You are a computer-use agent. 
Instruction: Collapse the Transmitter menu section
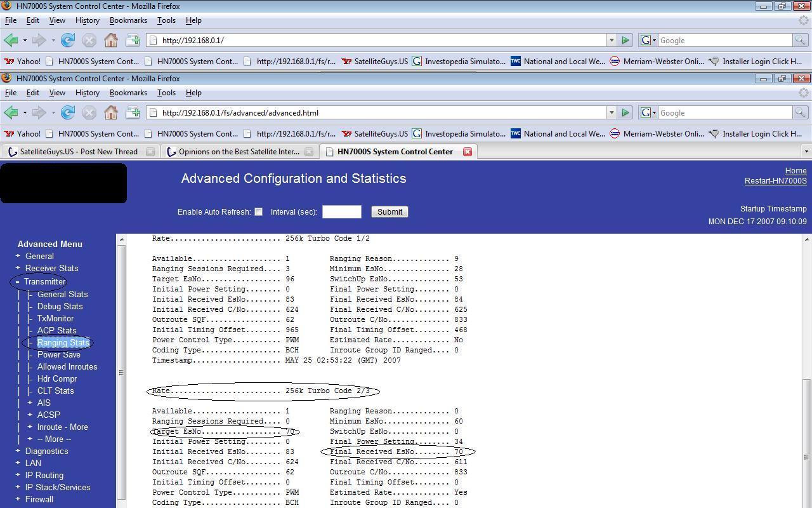[18, 282]
